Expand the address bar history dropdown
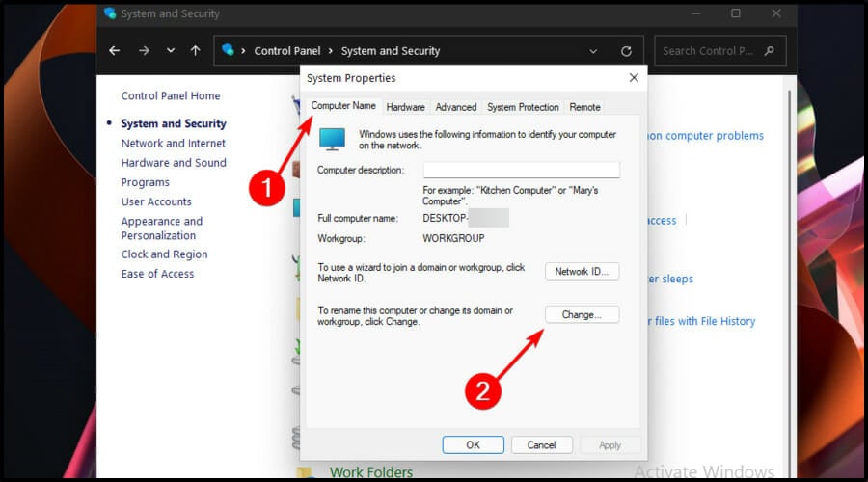868x482 pixels. pyautogui.click(x=593, y=51)
